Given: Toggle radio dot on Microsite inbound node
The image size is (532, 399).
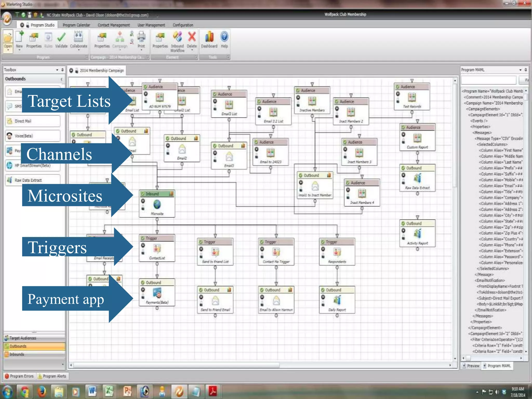Looking at the screenshot, I should point(143,201).
